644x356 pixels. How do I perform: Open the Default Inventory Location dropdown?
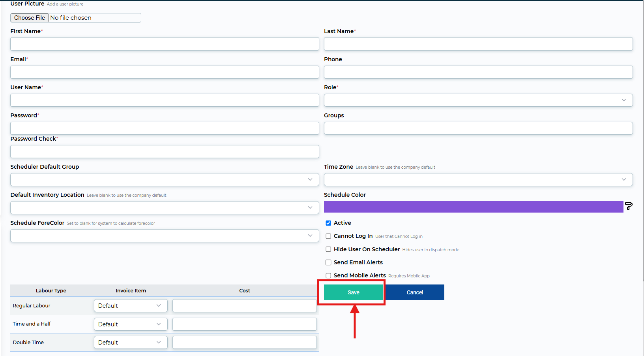click(x=165, y=207)
